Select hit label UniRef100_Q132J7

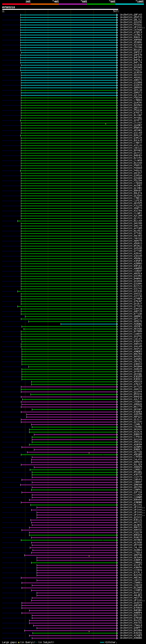131,419
